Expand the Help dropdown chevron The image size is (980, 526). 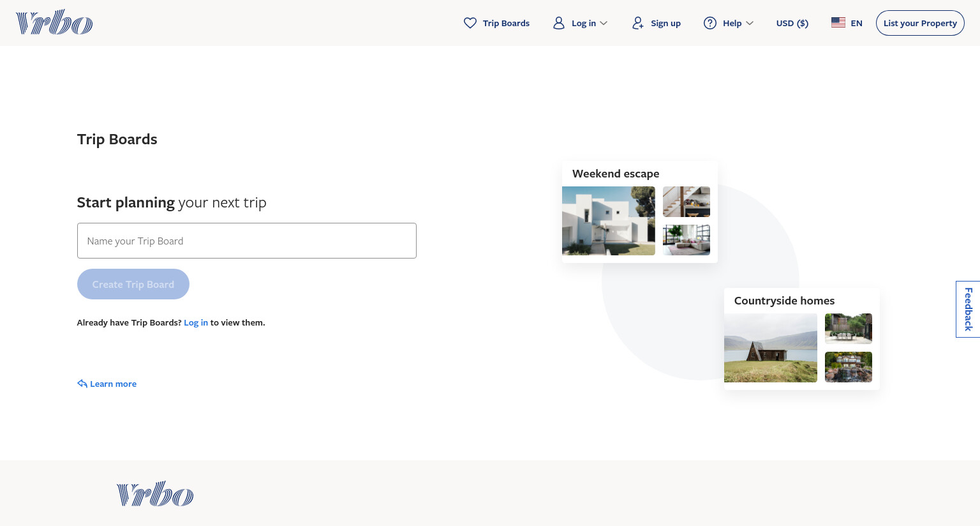tap(750, 23)
